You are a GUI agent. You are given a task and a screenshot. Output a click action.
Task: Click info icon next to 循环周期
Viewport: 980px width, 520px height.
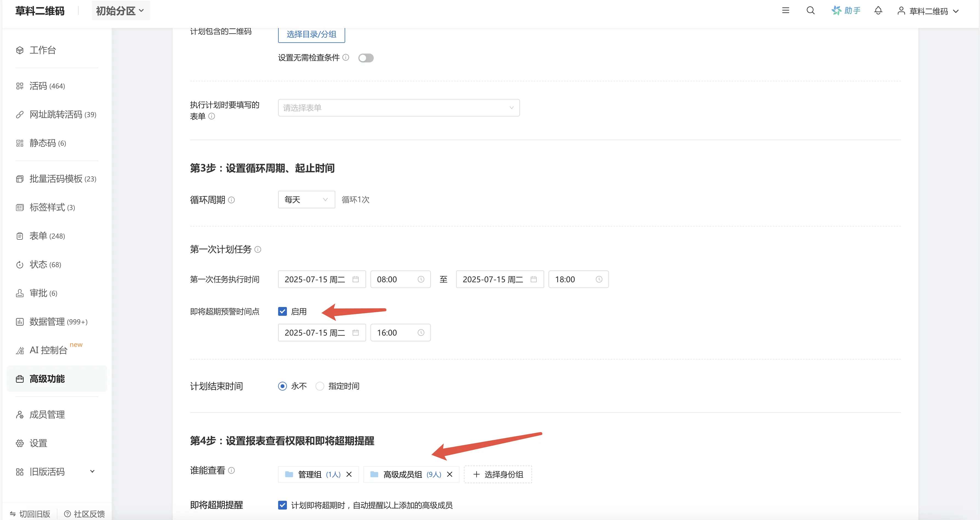click(x=231, y=200)
